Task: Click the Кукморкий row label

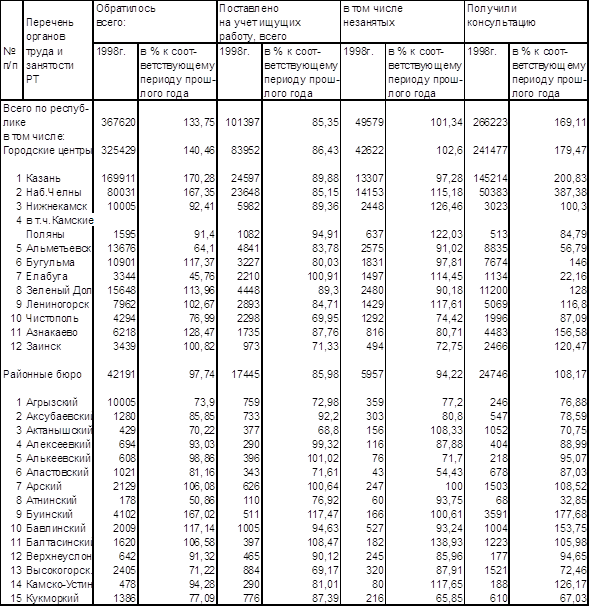Action: (x=52, y=598)
